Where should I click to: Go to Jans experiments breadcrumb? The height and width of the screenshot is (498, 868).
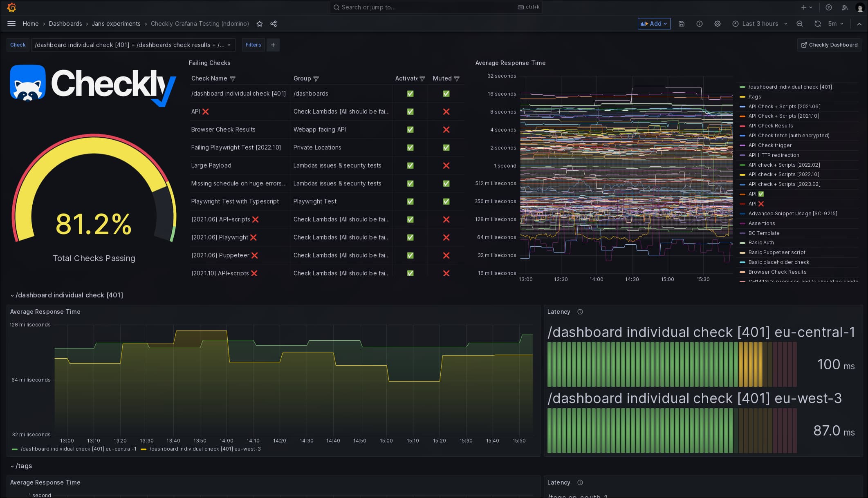116,24
